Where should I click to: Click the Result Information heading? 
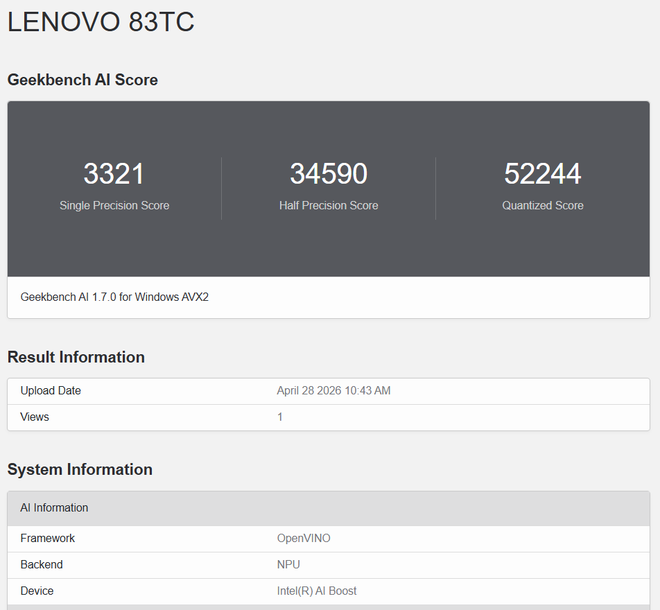click(x=76, y=357)
